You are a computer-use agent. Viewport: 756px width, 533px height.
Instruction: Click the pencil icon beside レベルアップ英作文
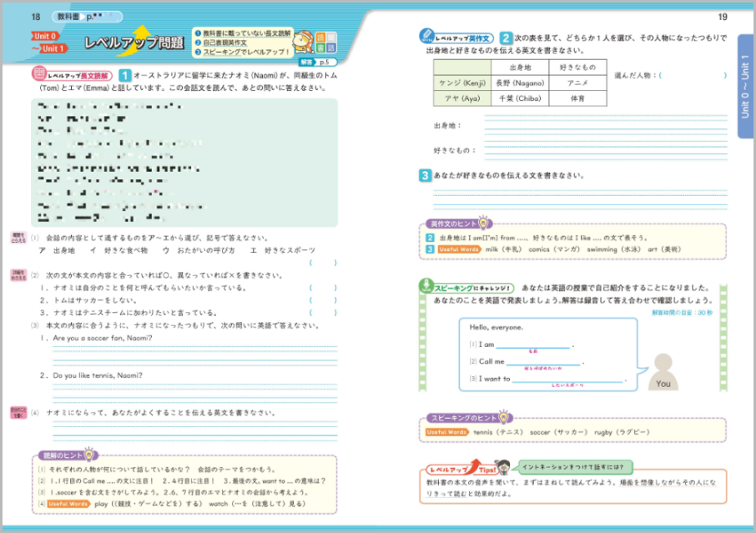click(426, 36)
